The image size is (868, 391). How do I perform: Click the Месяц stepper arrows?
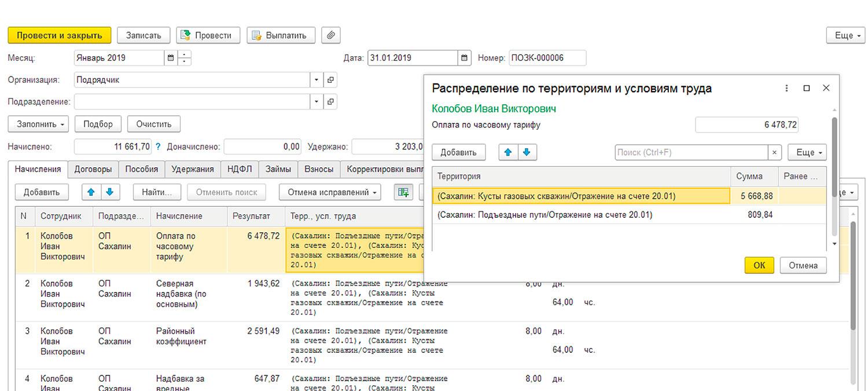185,58
